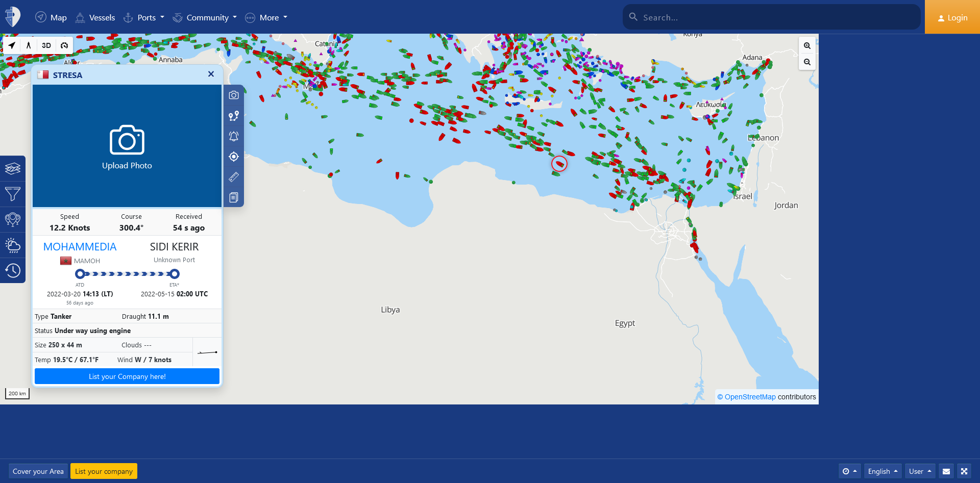Image resolution: width=980 pixels, height=483 pixels.
Task: Expand the Community dropdown menu
Action: [205, 17]
